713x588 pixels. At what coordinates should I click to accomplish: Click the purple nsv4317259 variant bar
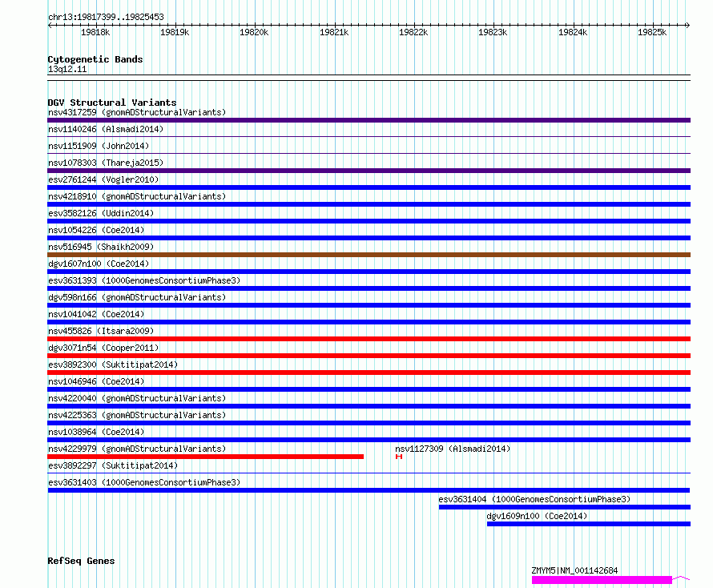pos(369,120)
